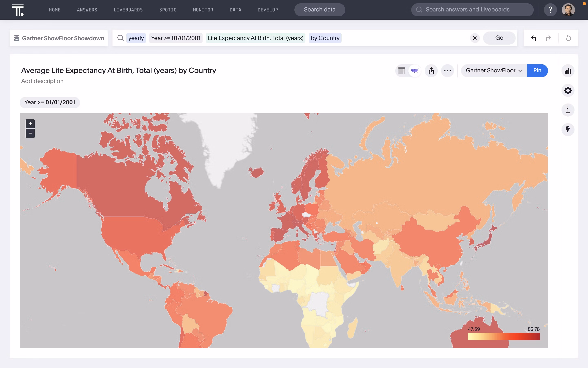Open the user profile avatar
Viewport: 588px width, 368px height.
point(568,10)
